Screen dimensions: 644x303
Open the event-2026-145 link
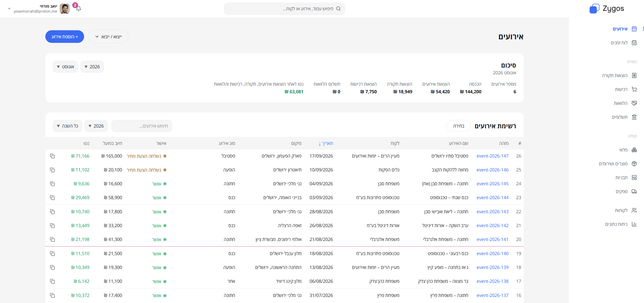click(x=492, y=184)
